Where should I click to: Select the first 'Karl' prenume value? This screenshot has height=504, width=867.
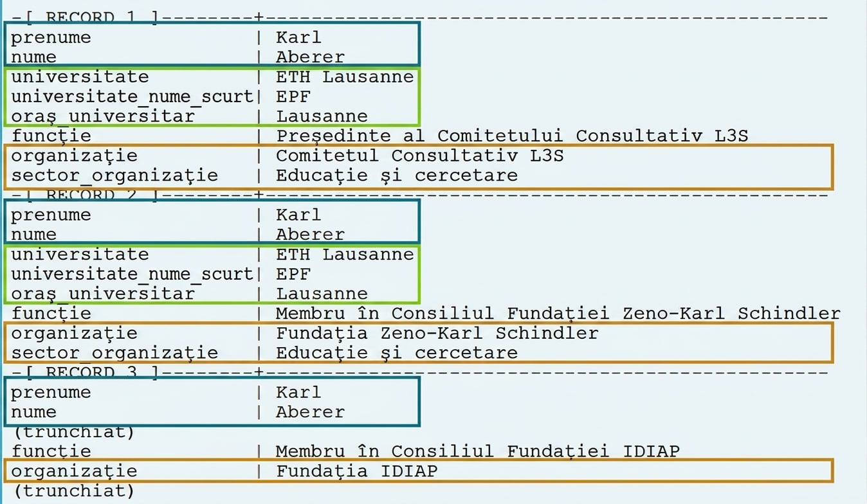(298, 37)
